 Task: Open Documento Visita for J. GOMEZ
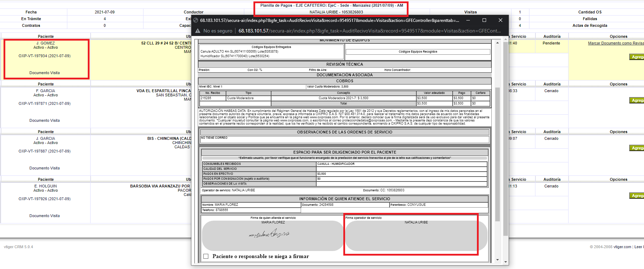point(44,73)
